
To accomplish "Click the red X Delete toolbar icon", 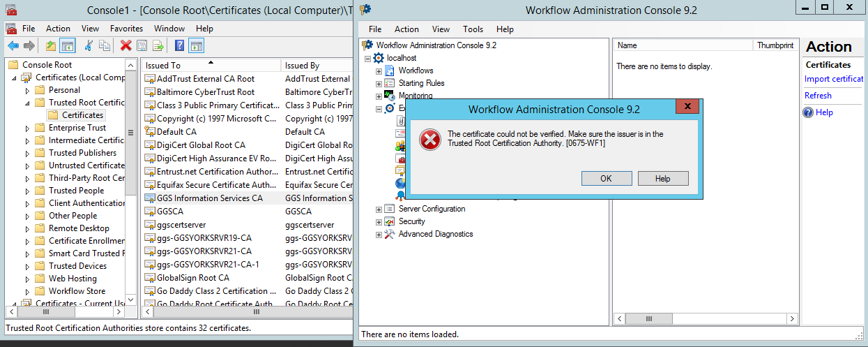I will (125, 46).
